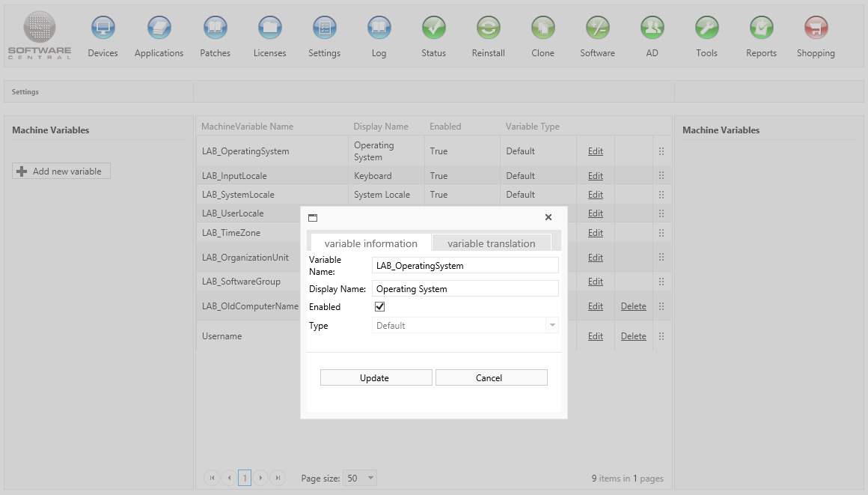The width and height of the screenshot is (868, 495).
Task: Open the Page size dropdown
Action: point(370,479)
